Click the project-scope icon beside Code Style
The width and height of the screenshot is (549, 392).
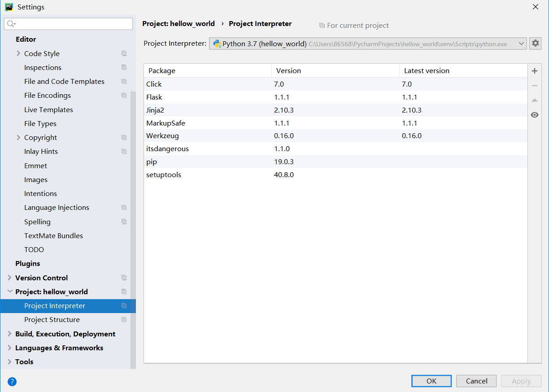point(124,53)
